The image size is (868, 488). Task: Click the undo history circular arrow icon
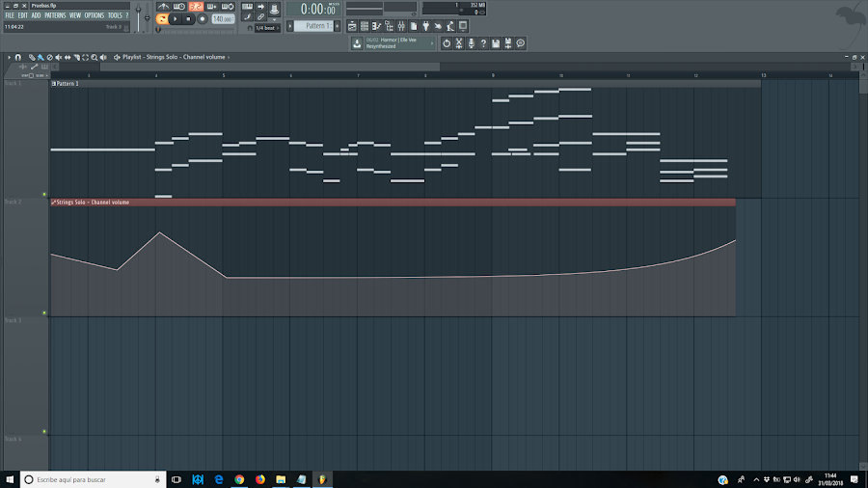point(447,43)
